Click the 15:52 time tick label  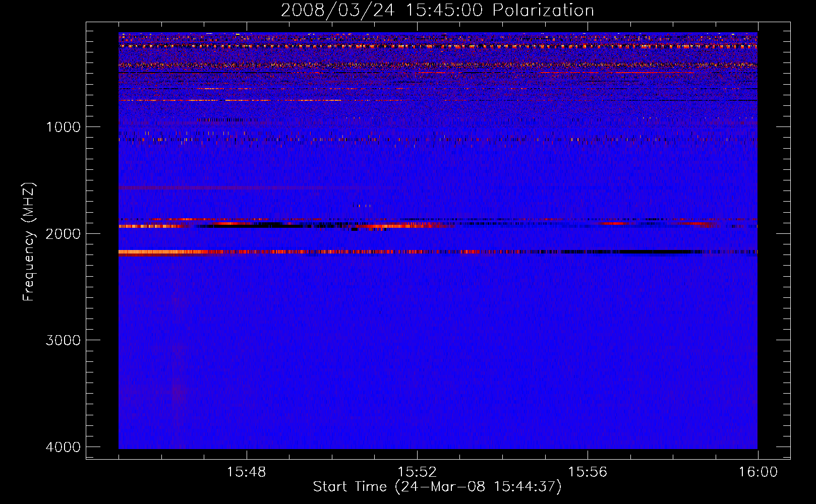pos(417,472)
